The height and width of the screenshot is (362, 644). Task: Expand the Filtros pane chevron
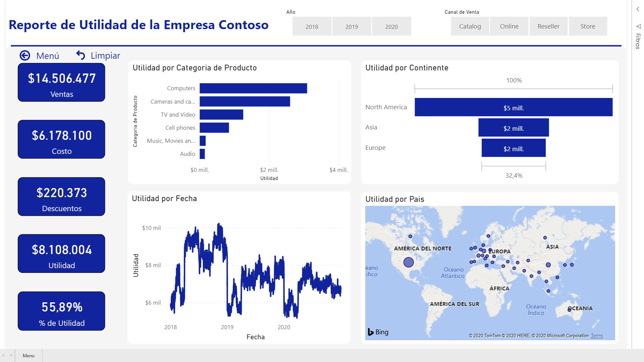[638, 9]
